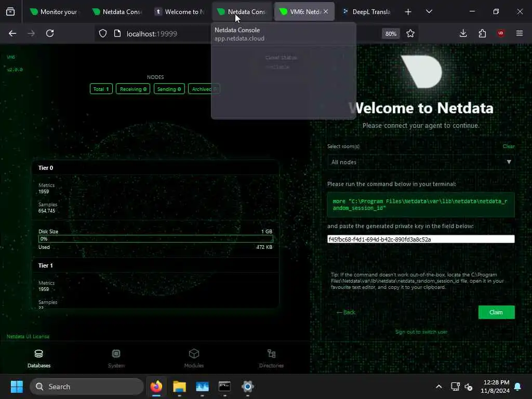Reset the 80% zoom level
This screenshot has width=532, height=399.
pyautogui.click(x=391, y=34)
